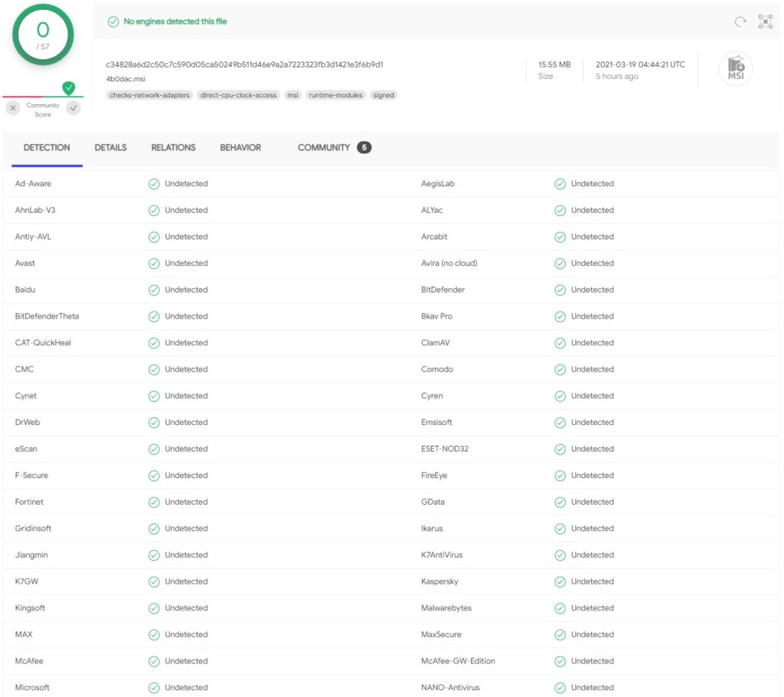Switch to the BEHAVIOR tab
This screenshot has width=784, height=697.
click(x=240, y=148)
